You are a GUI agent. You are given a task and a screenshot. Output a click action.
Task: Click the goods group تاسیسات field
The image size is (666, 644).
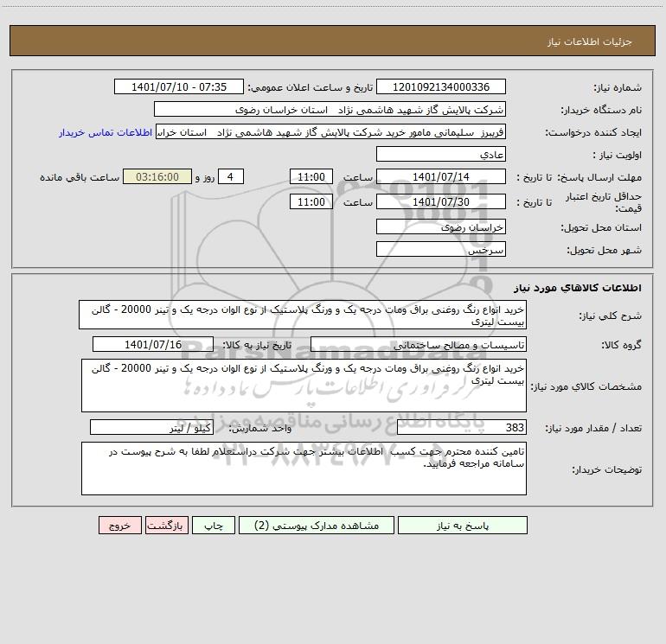coord(419,344)
